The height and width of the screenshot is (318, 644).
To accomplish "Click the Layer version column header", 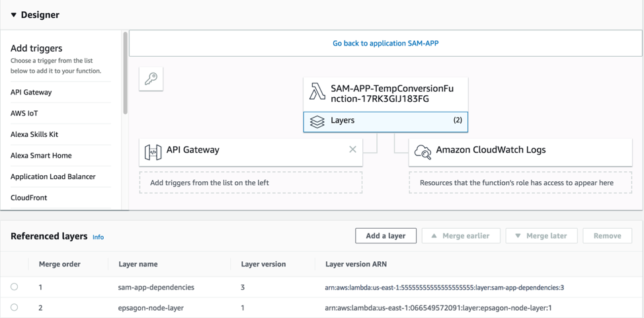I will click(263, 264).
